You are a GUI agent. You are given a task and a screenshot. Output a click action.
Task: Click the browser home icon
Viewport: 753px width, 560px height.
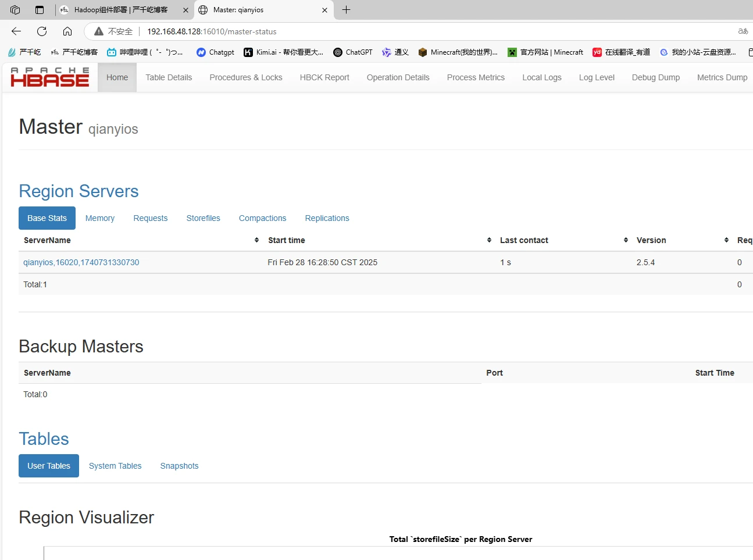pos(67,31)
